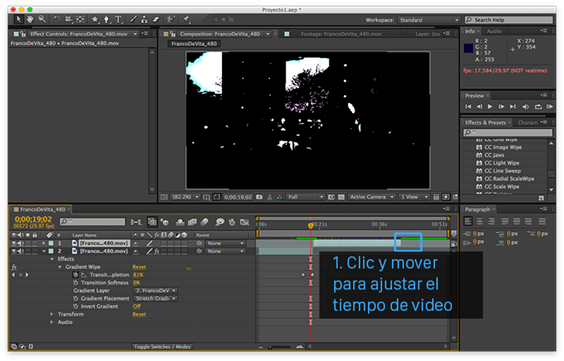Jump to first frame in Preview
The width and height of the screenshot is (564, 361).
[x=468, y=107]
